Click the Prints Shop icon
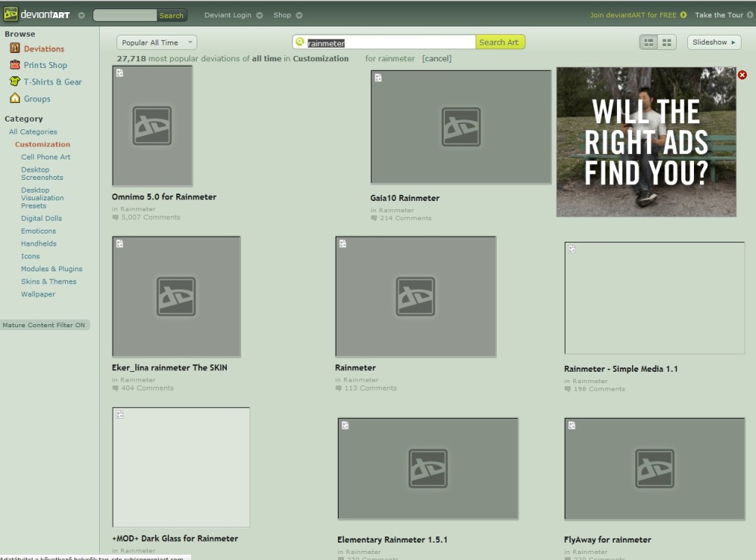Viewport: 756px width, 560px height. 15,64
